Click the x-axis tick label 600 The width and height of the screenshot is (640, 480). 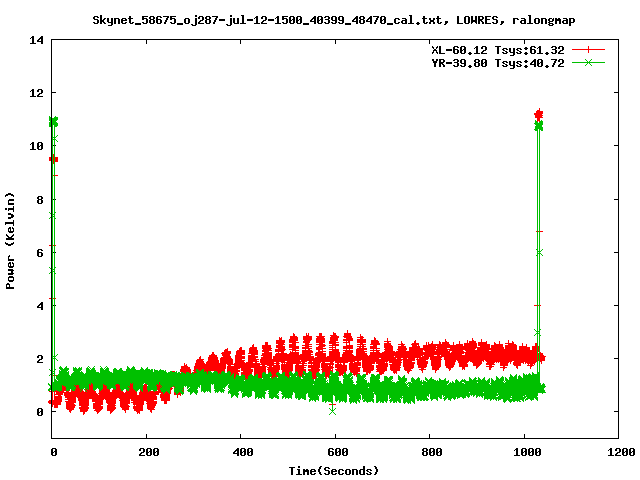[x=338, y=452]
